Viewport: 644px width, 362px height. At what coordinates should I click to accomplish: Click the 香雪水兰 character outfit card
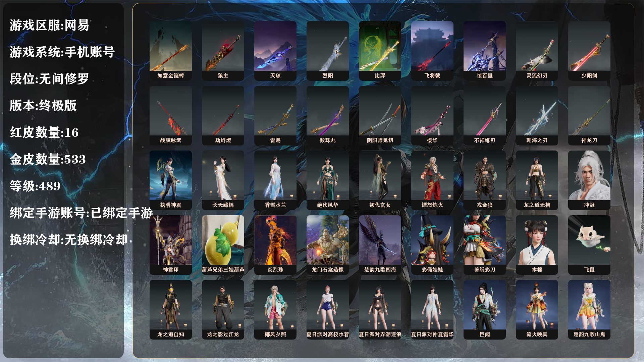point(275,180)
